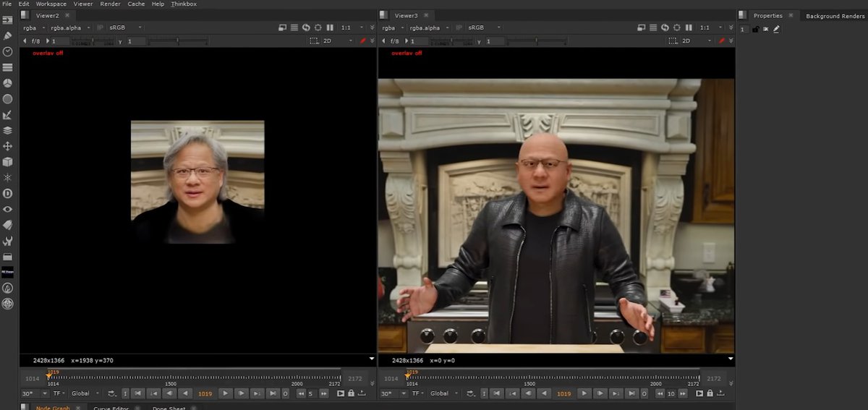Expand the Global frame range dropdown in Viewer2
This screenshot has width=868, height=410.
83,393
